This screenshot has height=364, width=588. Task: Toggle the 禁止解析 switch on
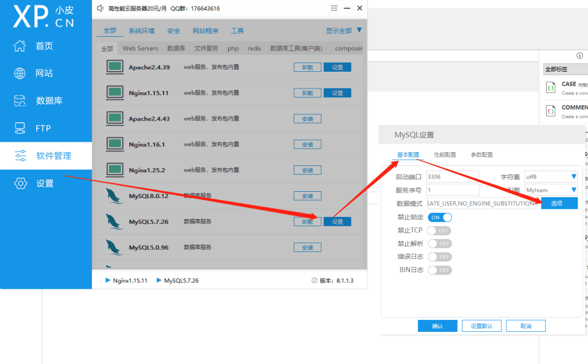pos(440,243)
